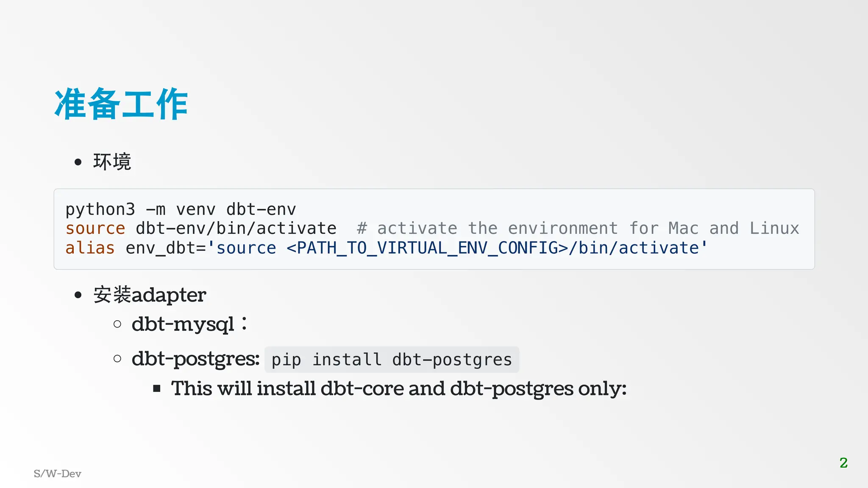Click the S/W-Dev footer text

pos(58,474)
